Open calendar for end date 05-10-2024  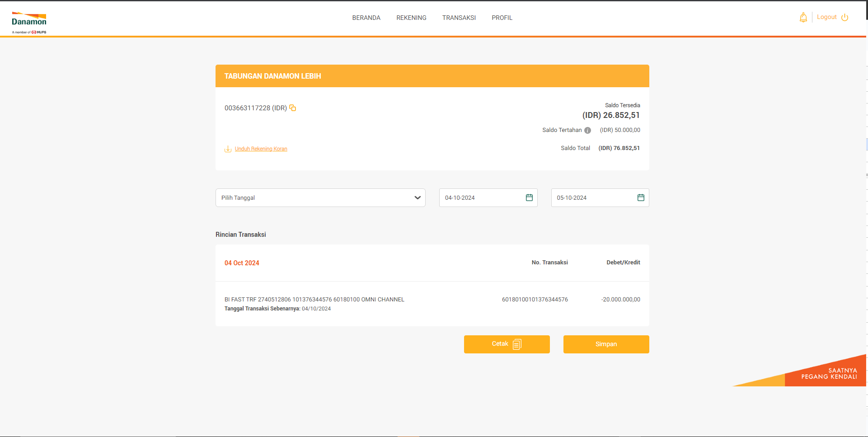pos(641,197)
